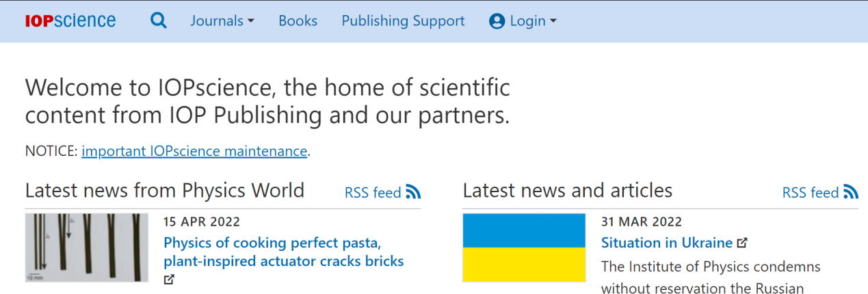Click the Latest news from Physics World heading
Screen dimensions: 868x294
(x=165, y=190)
